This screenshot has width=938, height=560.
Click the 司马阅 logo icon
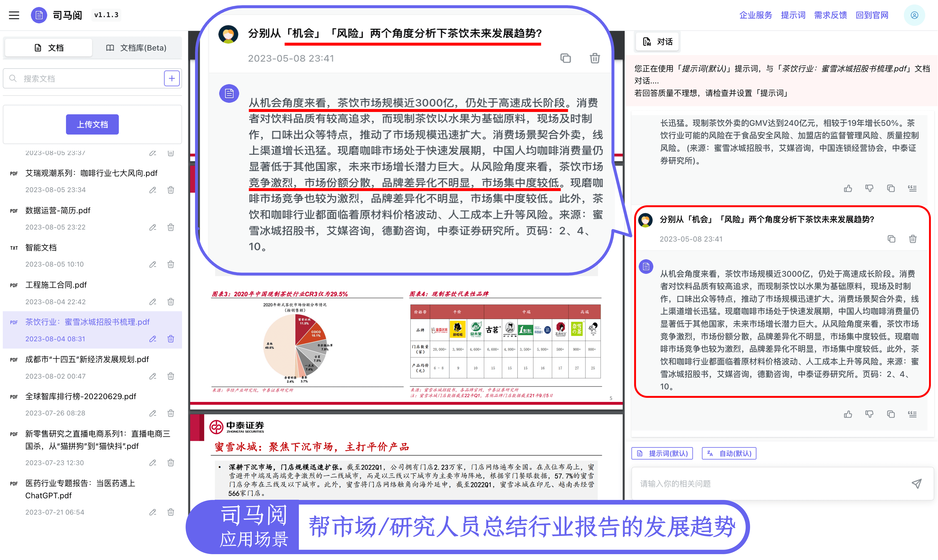39,15
